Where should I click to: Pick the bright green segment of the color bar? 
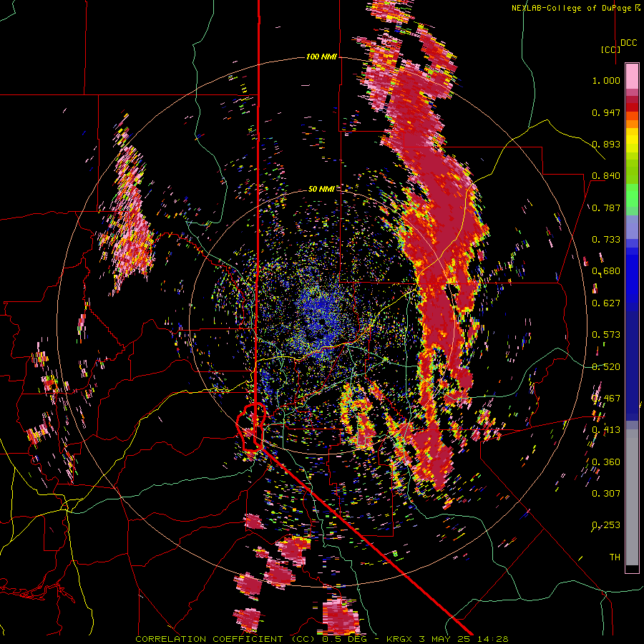632,195
